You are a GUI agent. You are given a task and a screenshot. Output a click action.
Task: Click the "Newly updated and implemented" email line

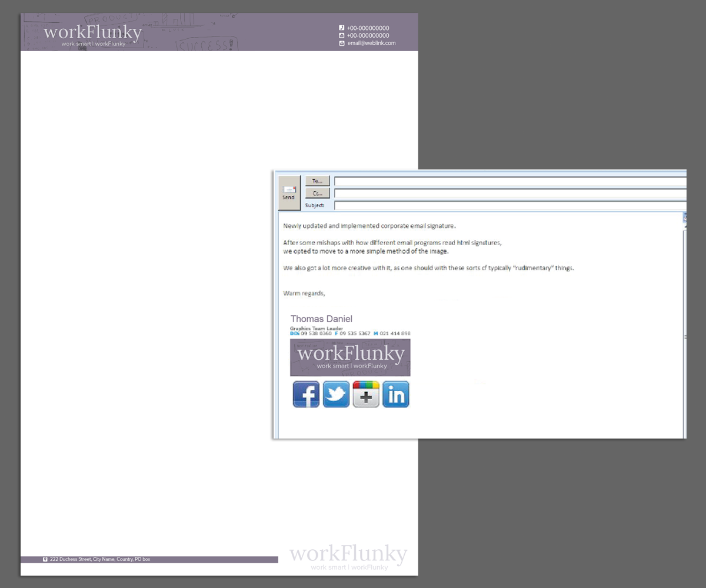369,226
